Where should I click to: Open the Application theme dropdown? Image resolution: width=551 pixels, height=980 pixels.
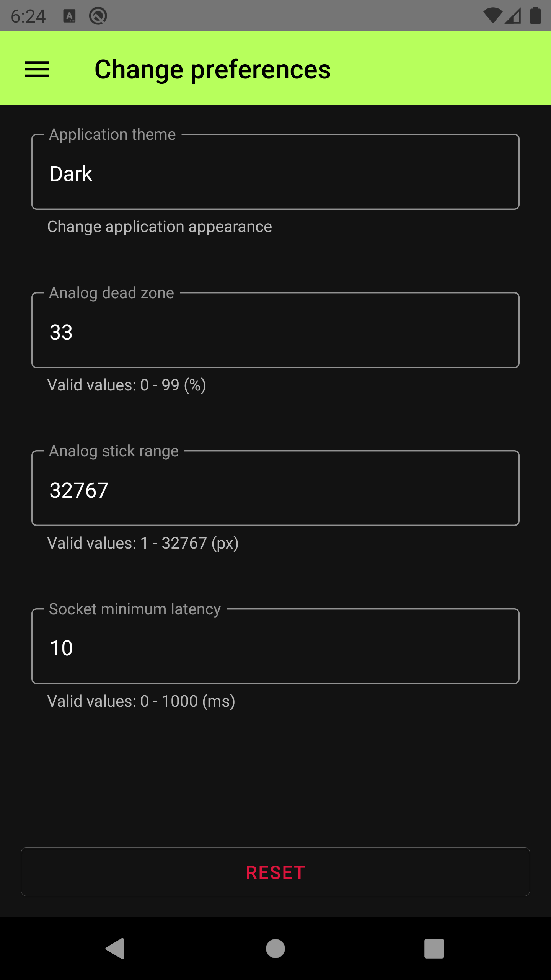click(275, 172)
